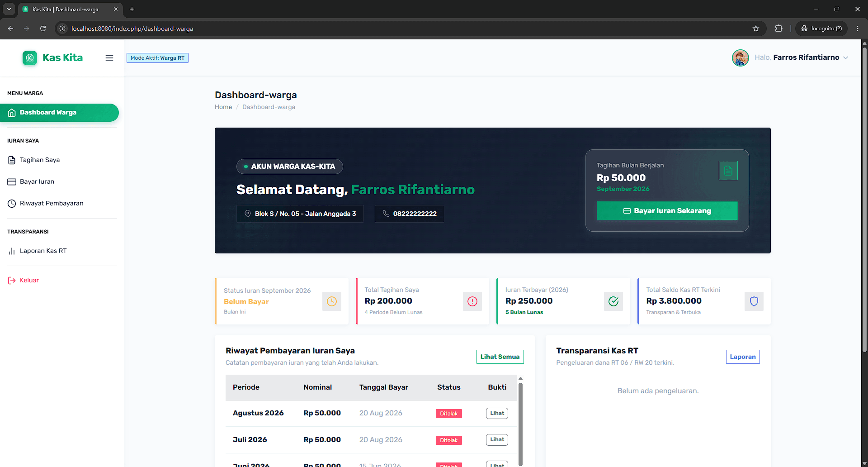Click the user avatar picture
The height and width of the screenshot is (467, 868).
coord(741,58)
